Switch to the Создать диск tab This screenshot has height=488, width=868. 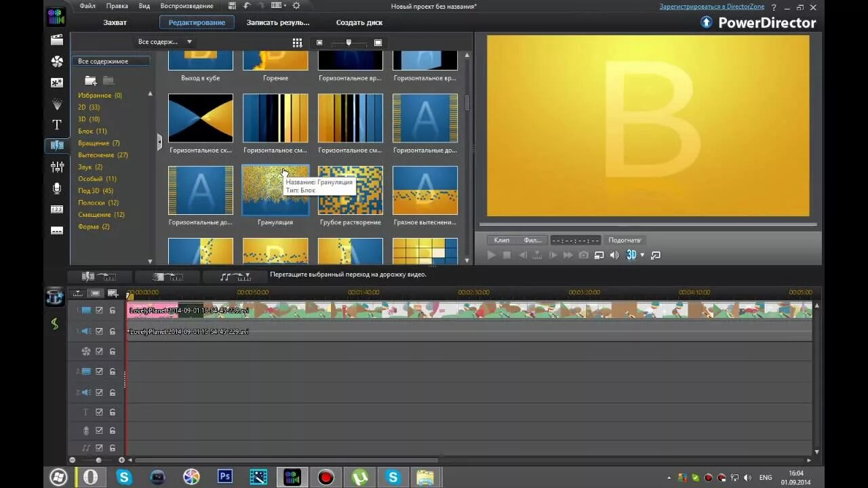pyautogui.click(x=359, y=22)
